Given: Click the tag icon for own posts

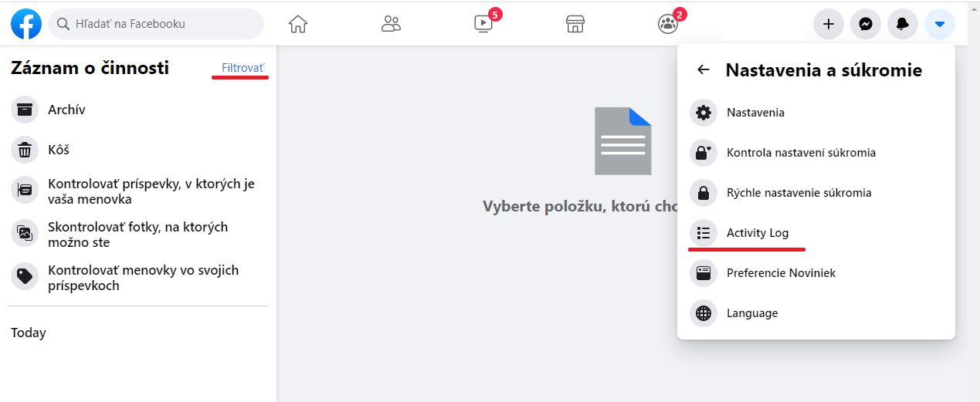Looking at the screenshot, I should 25,276.
